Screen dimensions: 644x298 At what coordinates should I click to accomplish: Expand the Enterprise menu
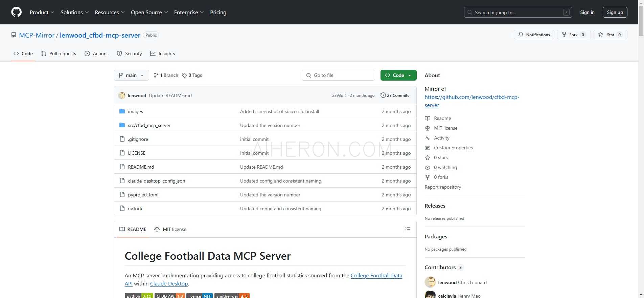pyautogui.click(x=189, y=12)
